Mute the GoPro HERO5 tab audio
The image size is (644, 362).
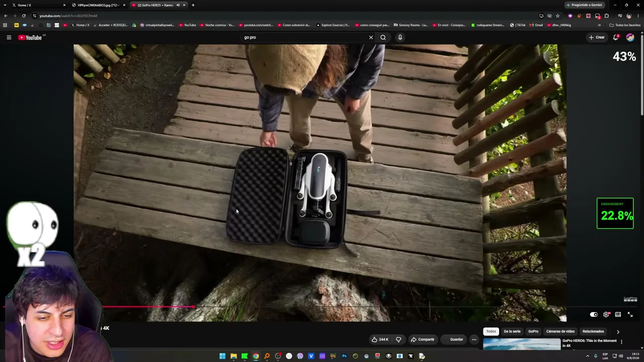click(178, 5)
